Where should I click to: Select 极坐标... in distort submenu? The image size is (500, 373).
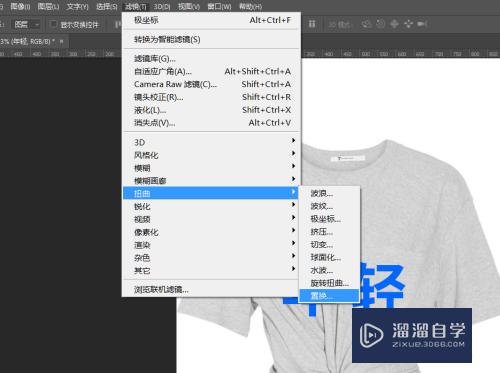click(x=329, y=219)
